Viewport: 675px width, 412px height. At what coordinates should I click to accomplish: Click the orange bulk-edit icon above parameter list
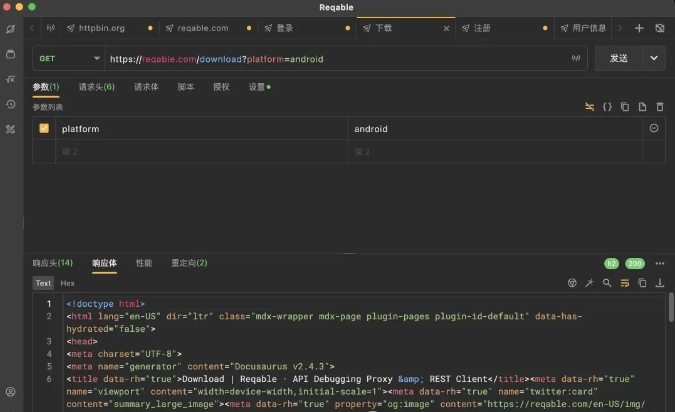pos(590,107)
